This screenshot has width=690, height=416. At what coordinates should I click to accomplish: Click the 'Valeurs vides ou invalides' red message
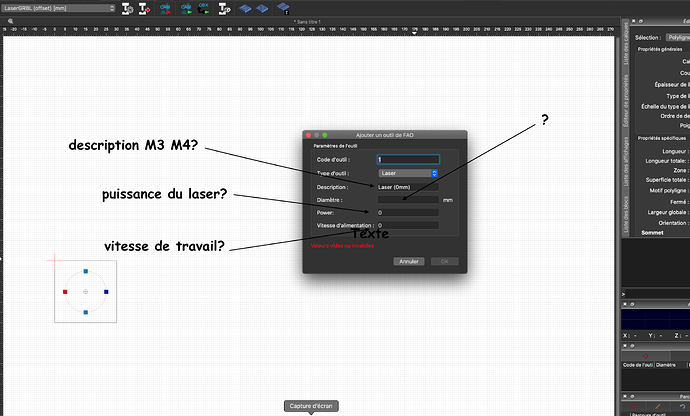[342, 246]
